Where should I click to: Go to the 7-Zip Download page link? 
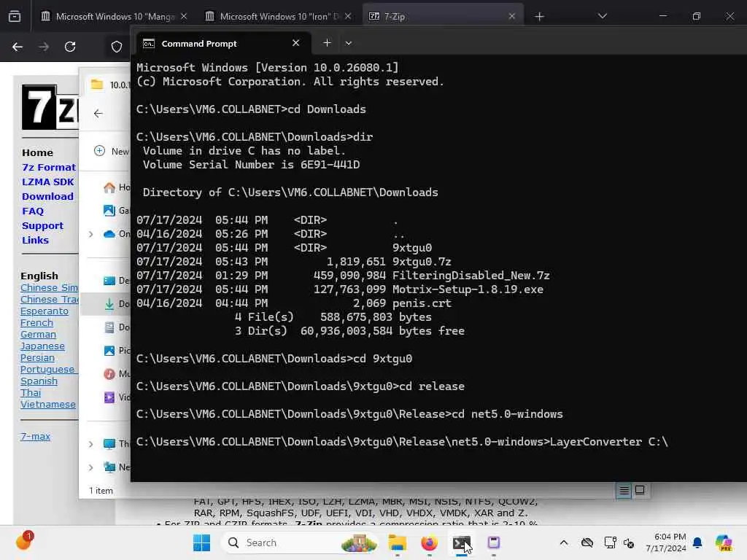[47, 196]
